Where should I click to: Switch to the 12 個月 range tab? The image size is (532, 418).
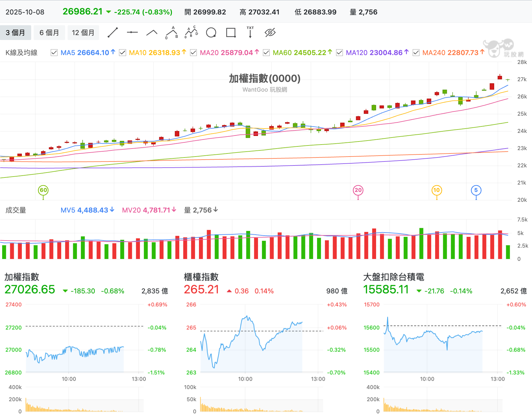(83, 33)
